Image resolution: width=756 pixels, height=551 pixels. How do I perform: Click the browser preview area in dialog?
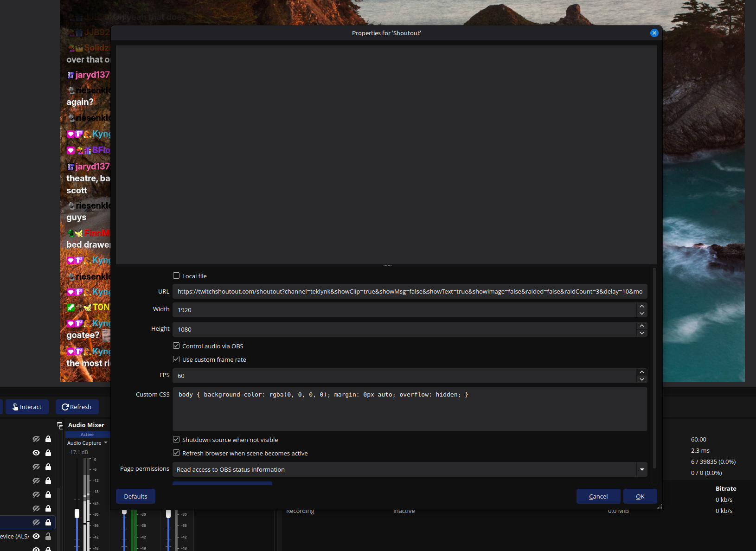(x=386, y=155)
